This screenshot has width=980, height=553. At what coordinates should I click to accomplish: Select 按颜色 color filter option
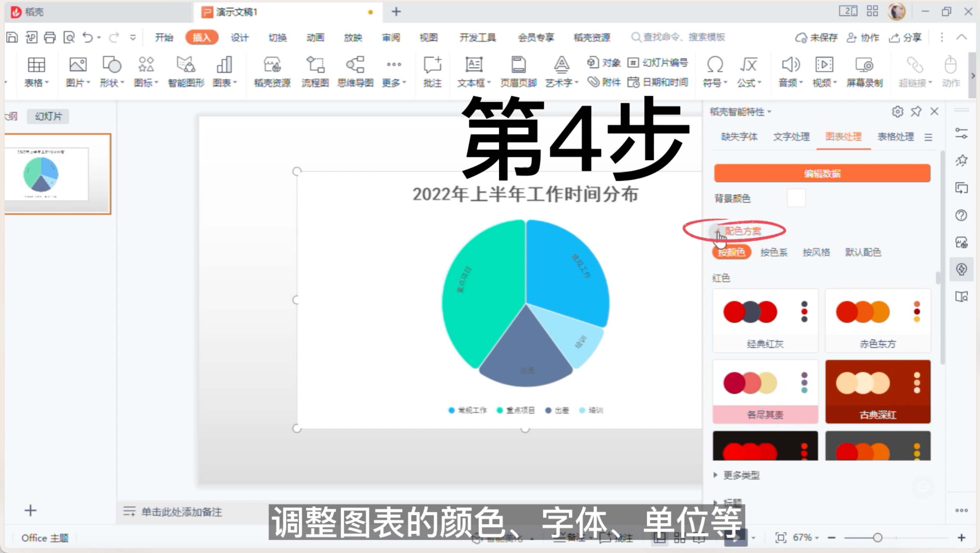point(731,252)
